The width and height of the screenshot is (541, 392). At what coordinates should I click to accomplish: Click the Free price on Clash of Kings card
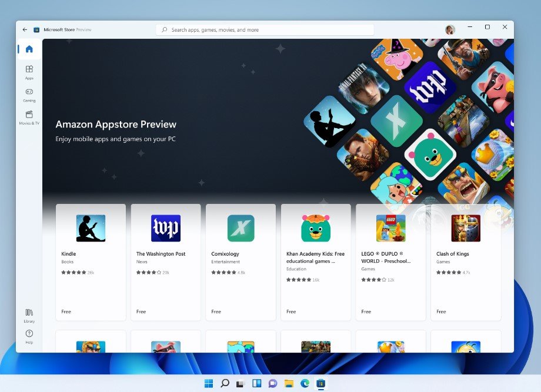[x=441, y=311]
